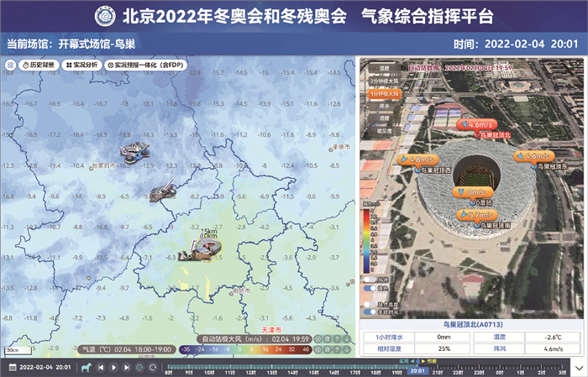The width and height of the screenshot is (588, 377).
Task: Collapse the timeline using chevron arrow
Action: [x=579, y=369]
